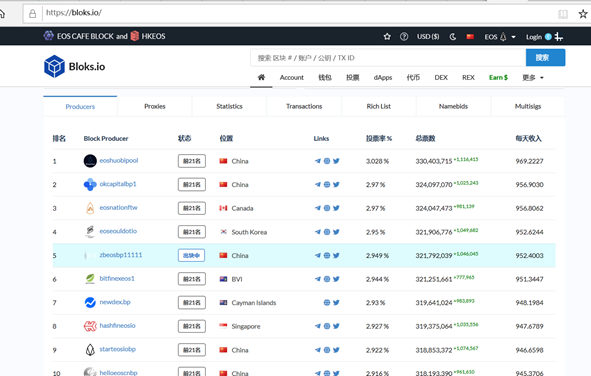591x376 pixels.
Task: Click the 总票数 column header
Action: [x=425, y=138]
